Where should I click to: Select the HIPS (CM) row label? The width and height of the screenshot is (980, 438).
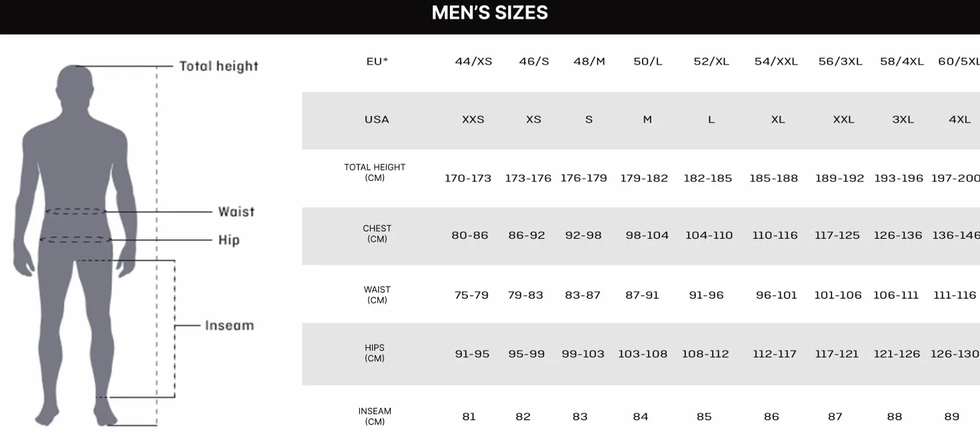(375, 353)
